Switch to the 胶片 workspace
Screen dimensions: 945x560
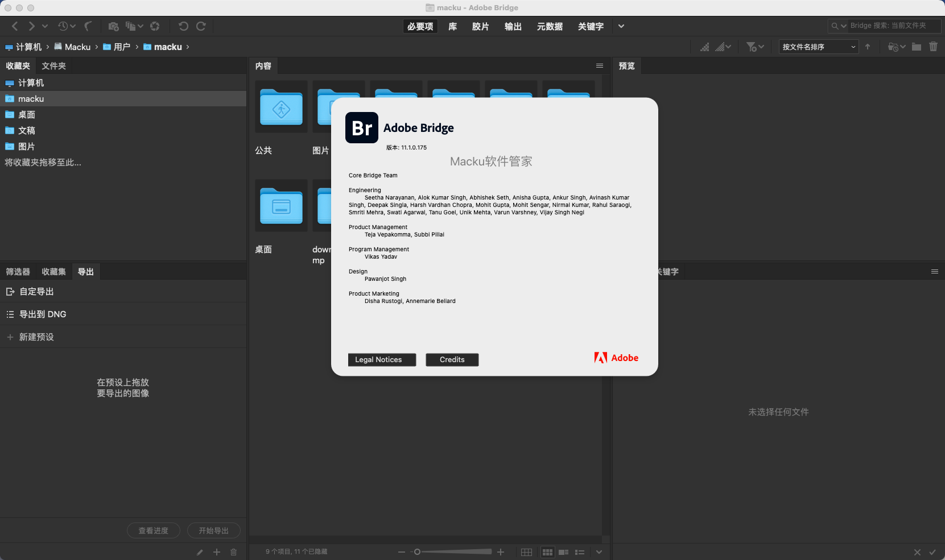pyautogui.click(x=481, y=26)
